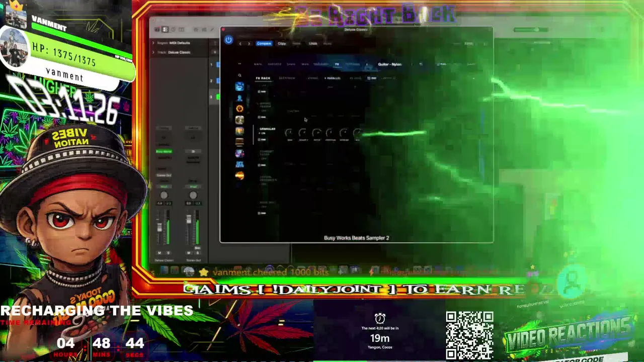Select track number 2 in Logic
Image resolution: width=644 pixels, height=362 pixels.
[211, 80]
